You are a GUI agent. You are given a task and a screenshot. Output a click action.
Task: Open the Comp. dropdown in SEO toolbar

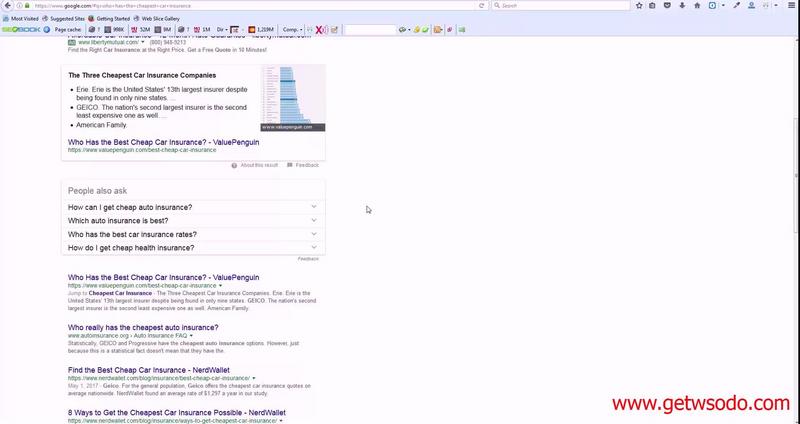[292, 30]
